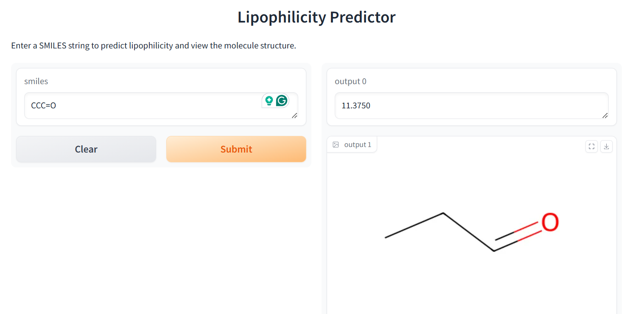Open the green Grammarly G icon

[x=282, y=101]
